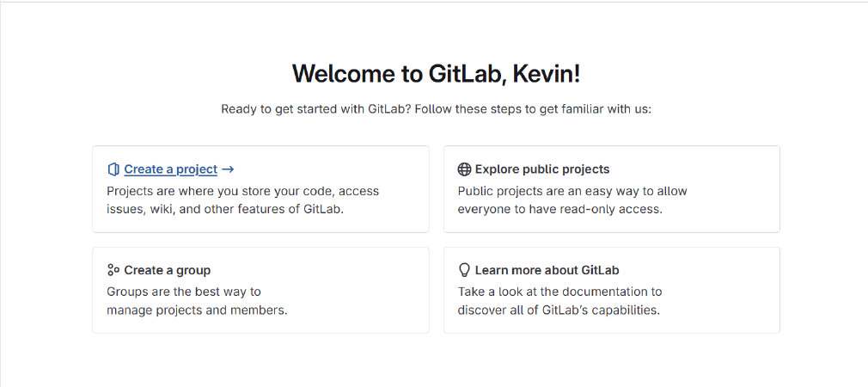The height and width of the screenshot is (387, 868).
Task: Click "Public projects are an easy way" text
Action: (572, 191)
